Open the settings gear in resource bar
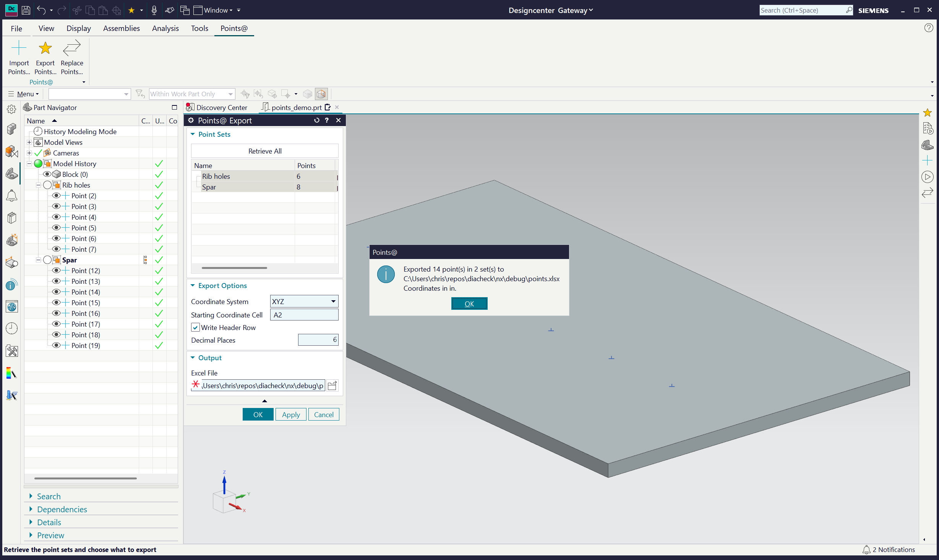The height and width of the screenshot is (560, 939). (x=11, y=109)
